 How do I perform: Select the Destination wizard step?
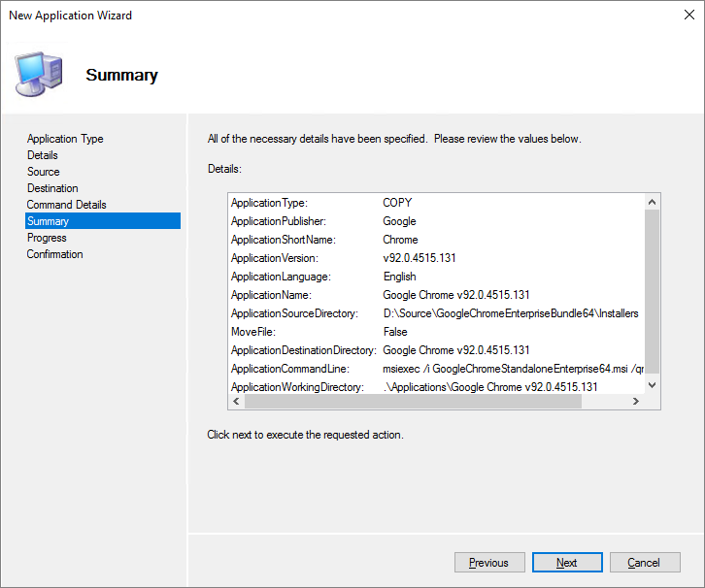click(52, 188)
